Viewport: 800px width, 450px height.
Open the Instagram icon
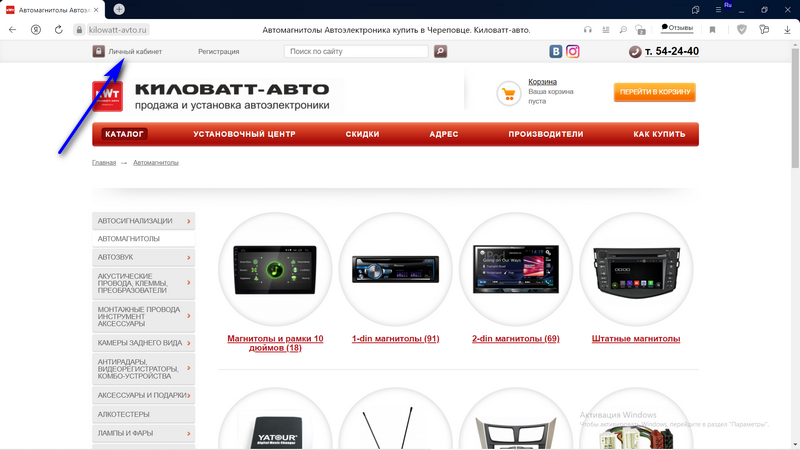click(572, 51)
